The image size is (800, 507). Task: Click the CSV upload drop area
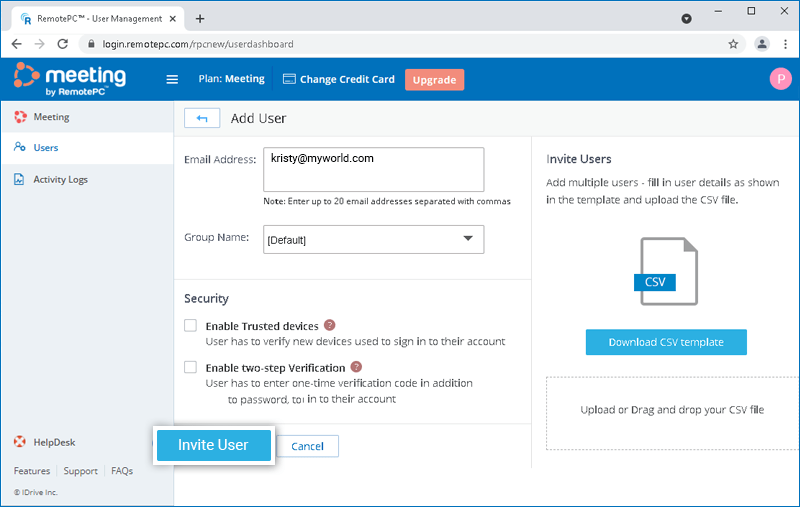[672, 414]
